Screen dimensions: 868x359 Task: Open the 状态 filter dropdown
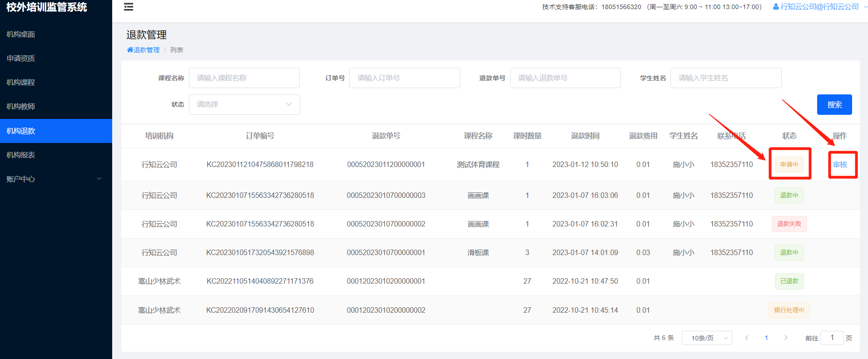click(x=244, y=104)
